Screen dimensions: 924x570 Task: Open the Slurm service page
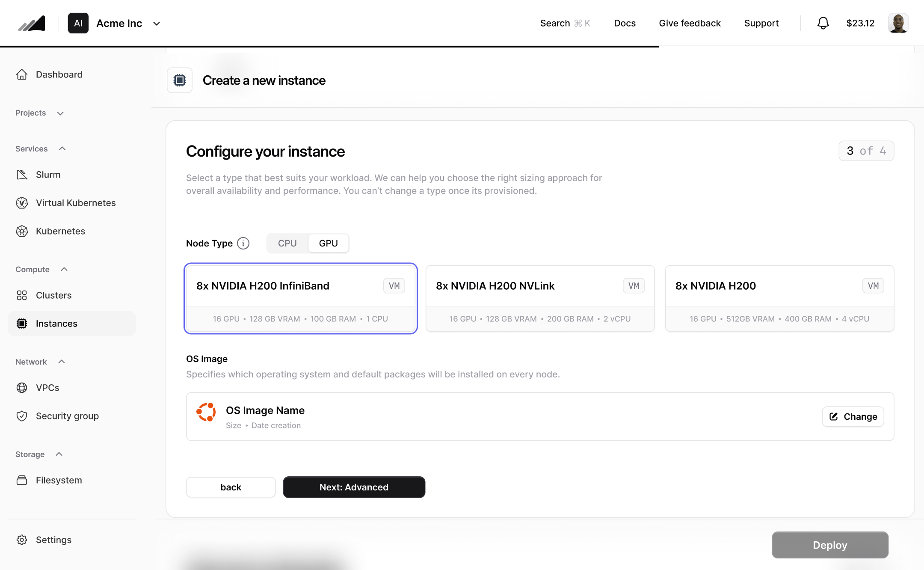(47, 174)
